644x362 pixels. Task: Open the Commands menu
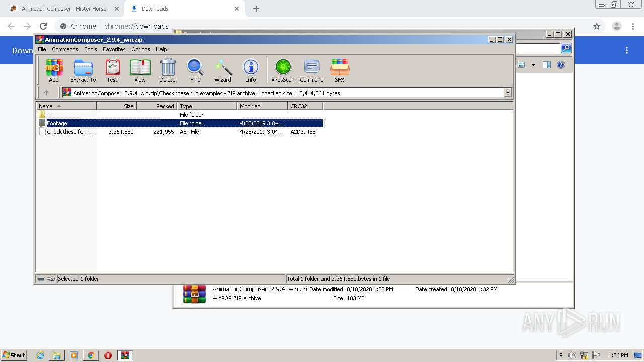[65, 49]
